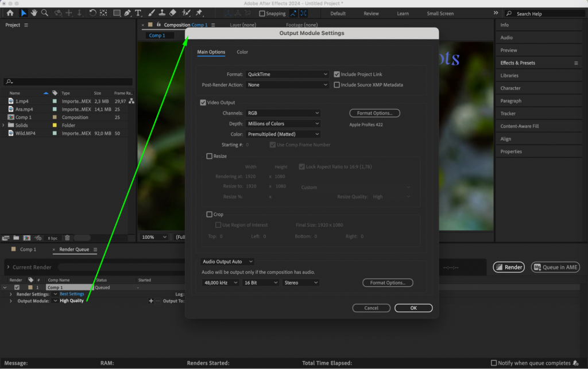Image resolution: width=588 pixels, height=369 pixels.
Task: Confirm settings with the OK button
Action: coord(413,308)
